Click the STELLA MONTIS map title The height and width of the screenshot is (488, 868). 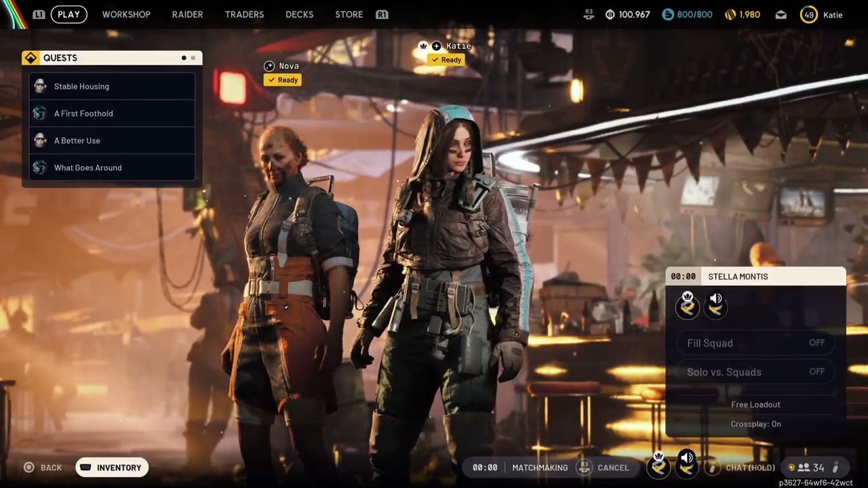[x=738, y=277]
